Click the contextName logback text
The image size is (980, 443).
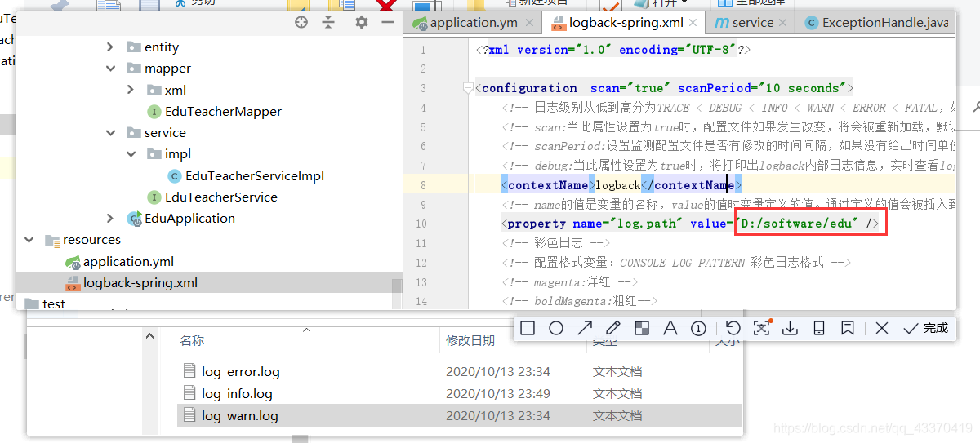pyautogui.click(x=617, y=185)
